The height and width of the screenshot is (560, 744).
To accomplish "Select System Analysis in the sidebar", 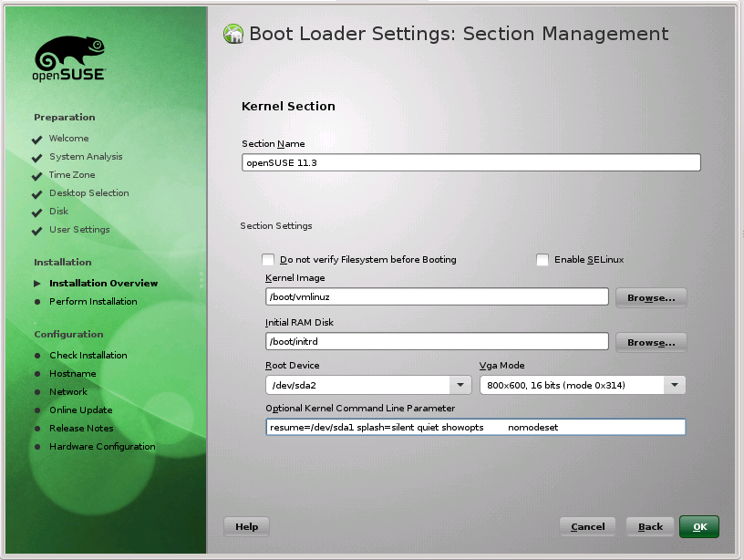I will [x=86, y=157].
